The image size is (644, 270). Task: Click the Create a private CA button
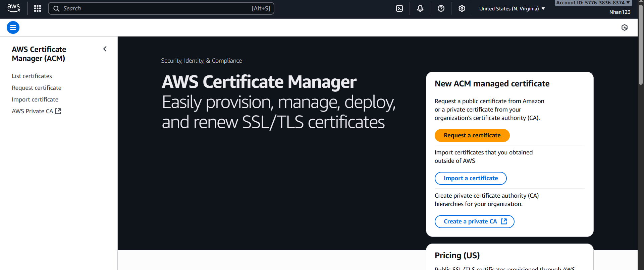pyautogui.click(x=475, y=221)
